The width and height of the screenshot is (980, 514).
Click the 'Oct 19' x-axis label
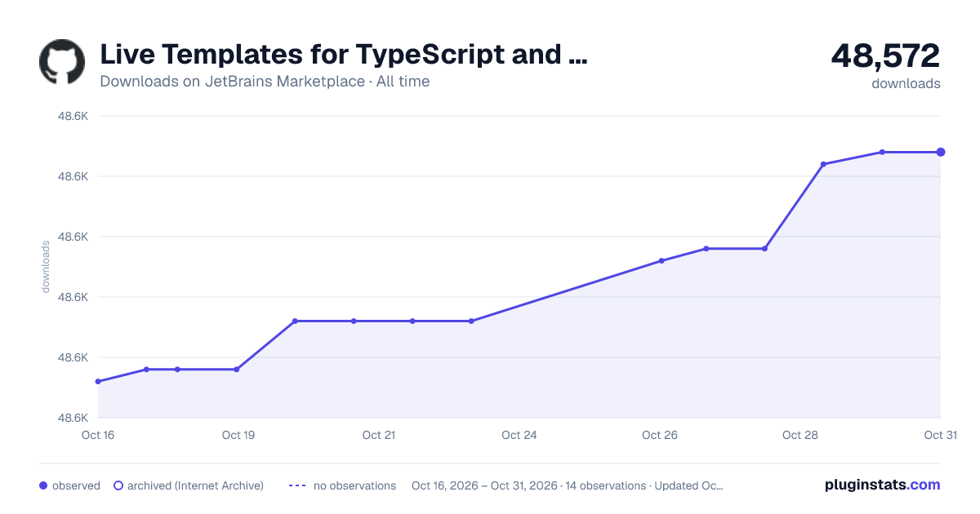(238, 435)
